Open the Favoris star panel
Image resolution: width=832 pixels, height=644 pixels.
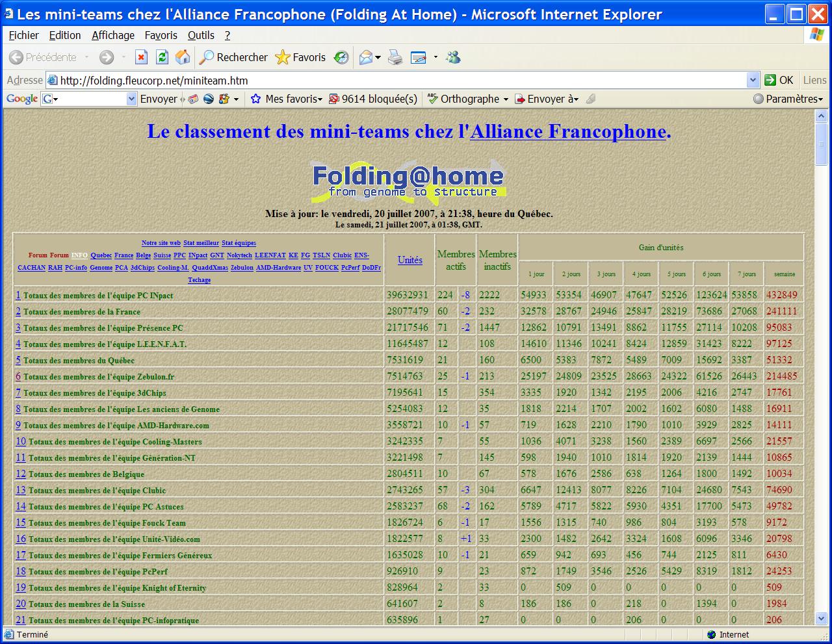pyautogui.click(x=300, y=58)
